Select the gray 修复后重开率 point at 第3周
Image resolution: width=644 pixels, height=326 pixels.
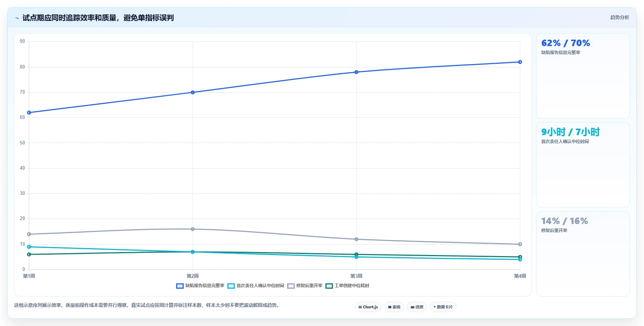356,239
